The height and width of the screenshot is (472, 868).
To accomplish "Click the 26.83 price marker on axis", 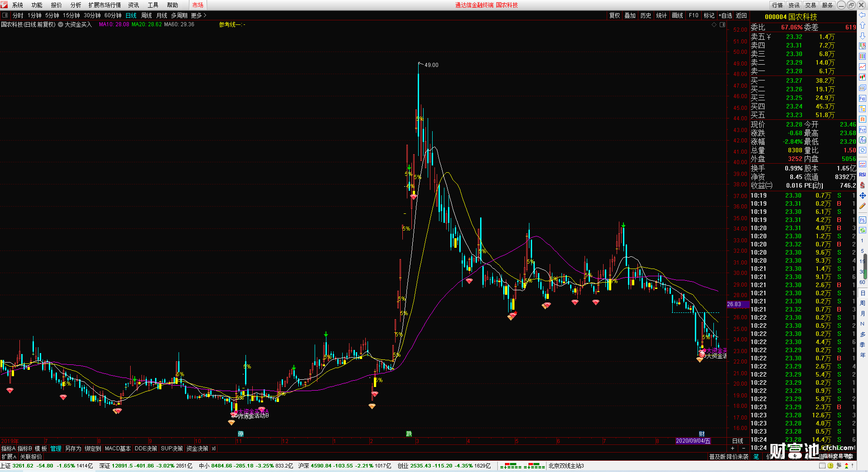I will (734, 304).
